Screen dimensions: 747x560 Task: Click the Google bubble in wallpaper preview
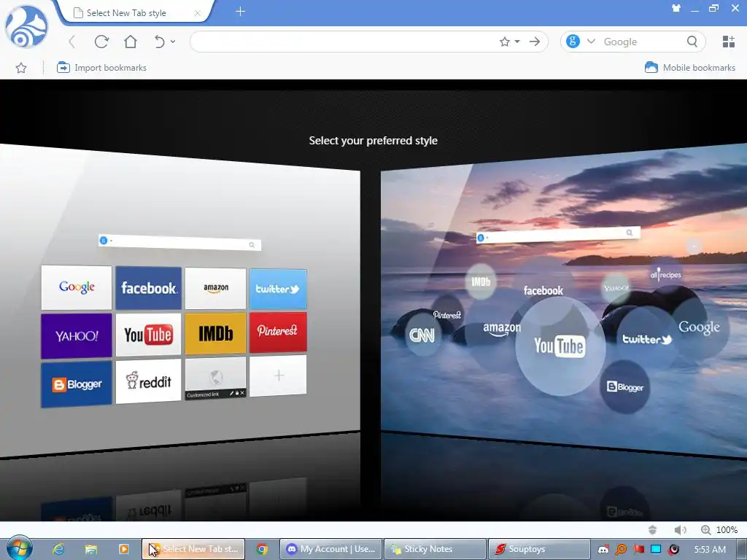point(699,327)
